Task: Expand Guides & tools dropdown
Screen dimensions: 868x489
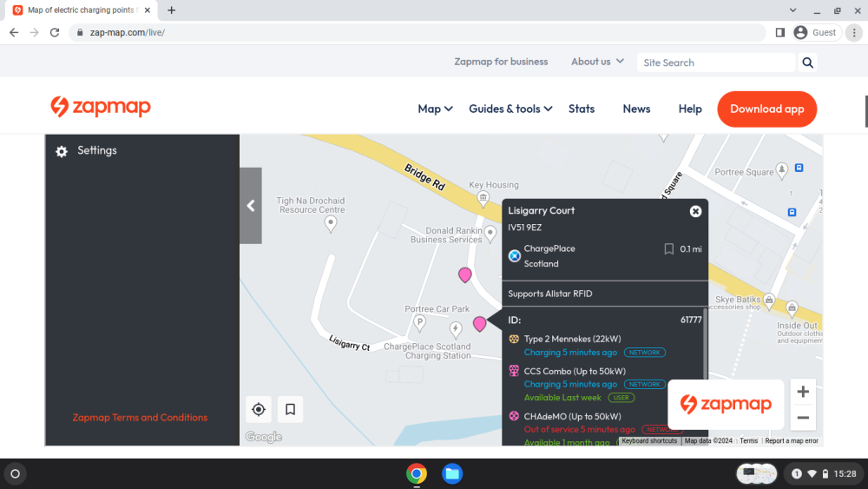Action: pos(510,109)
